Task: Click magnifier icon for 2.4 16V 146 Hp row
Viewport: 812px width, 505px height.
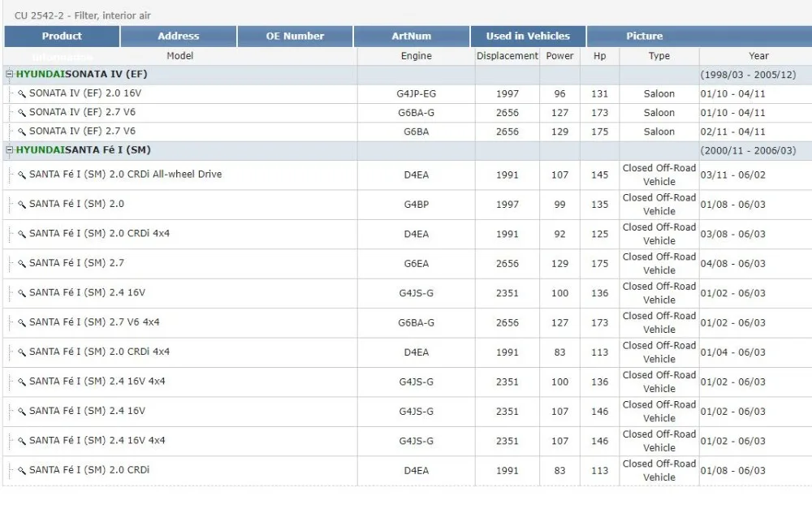Action: pos(22,411)
